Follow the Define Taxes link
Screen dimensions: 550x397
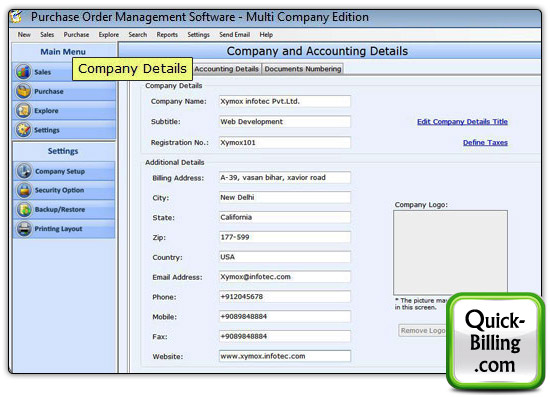point(485,142)
